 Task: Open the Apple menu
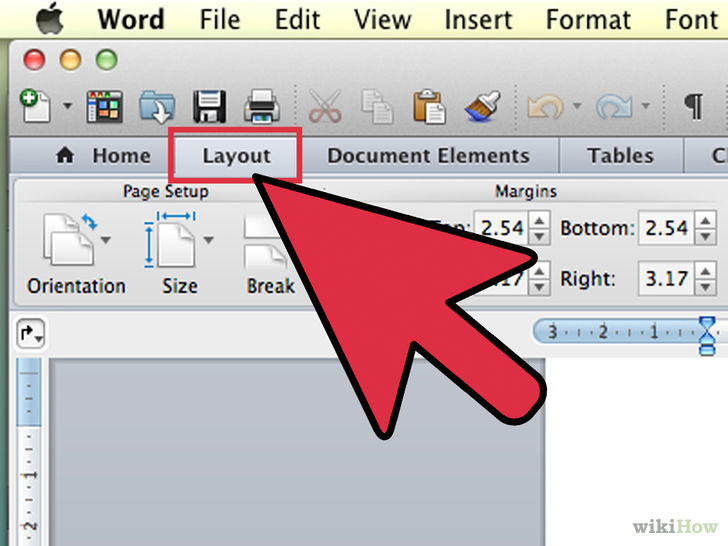click(50, 19)
